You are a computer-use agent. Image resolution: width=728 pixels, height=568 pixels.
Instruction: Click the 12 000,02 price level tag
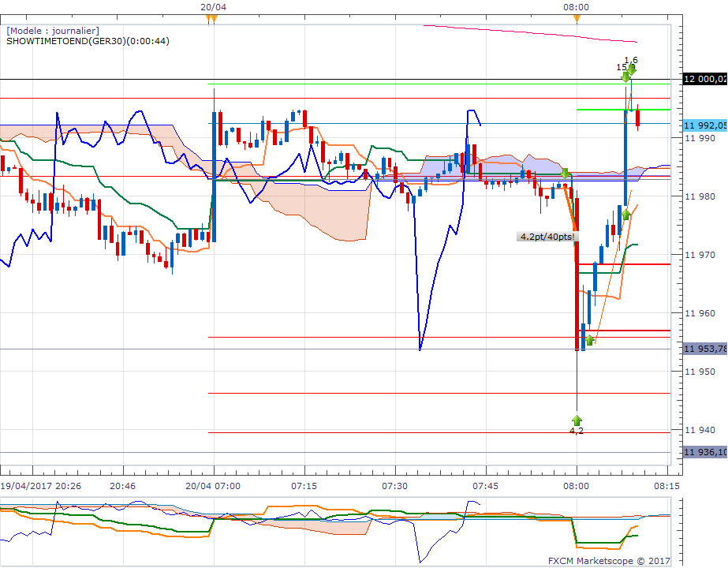[x=704, y=79]
